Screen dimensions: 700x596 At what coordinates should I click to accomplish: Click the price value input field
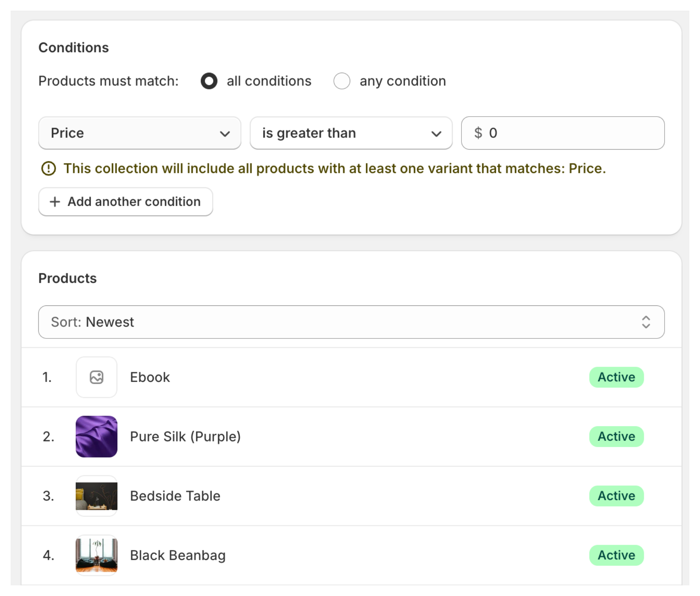click(574, 133)
